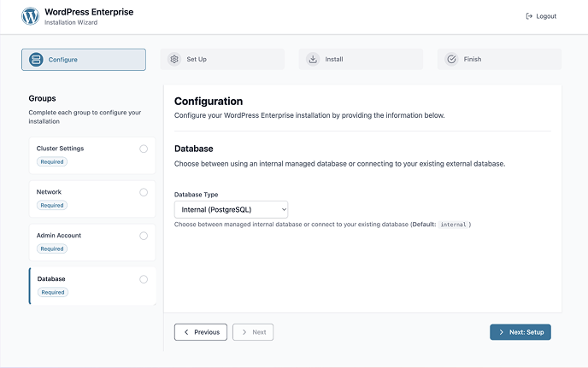This screenshot has width=588, height=368.
Task: Click the status circle for Cluster Settings
Action: pos(144,149)
